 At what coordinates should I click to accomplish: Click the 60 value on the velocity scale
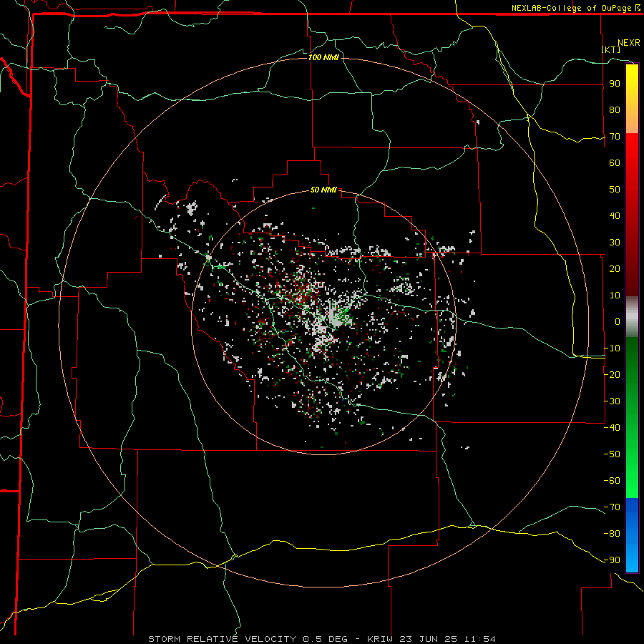point(615,163)
